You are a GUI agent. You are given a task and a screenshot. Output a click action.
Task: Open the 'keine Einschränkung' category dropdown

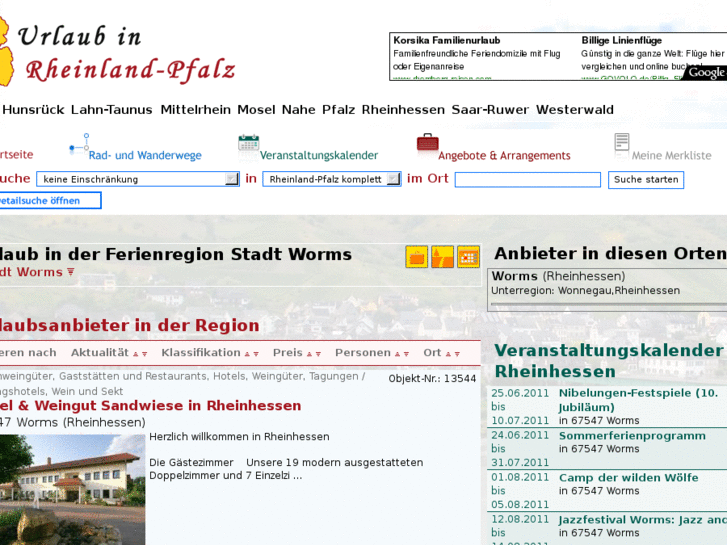click(x=138, y=180)
